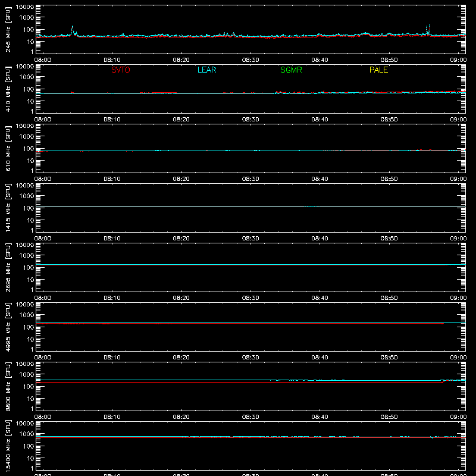476x476 pixels.
Task: Select the "4995 MHz [SFU]" axis title
Action: click(8, 327)
